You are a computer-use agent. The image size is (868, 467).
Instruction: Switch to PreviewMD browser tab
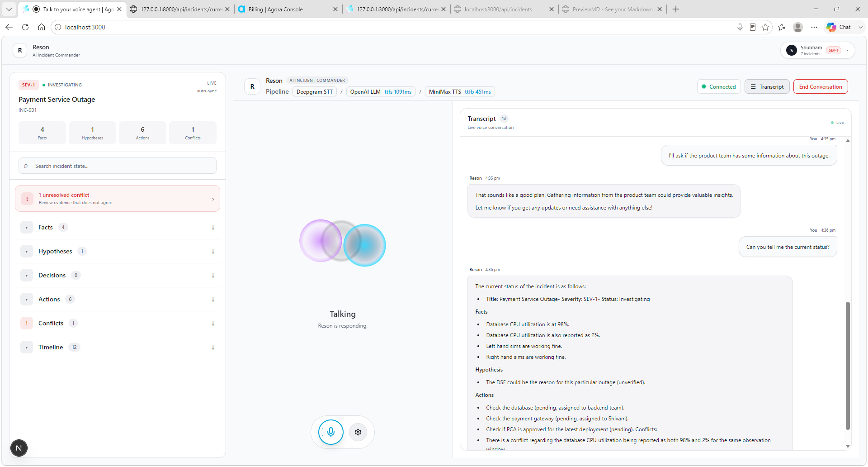click(x=612, y=9)
